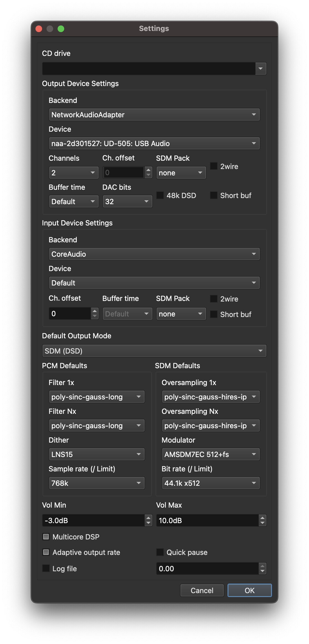Image resolution: width=309 pixels, height=644 pixels.
Task: Enable Multicore DSP checkbox
Action: (x=46, y=537)
